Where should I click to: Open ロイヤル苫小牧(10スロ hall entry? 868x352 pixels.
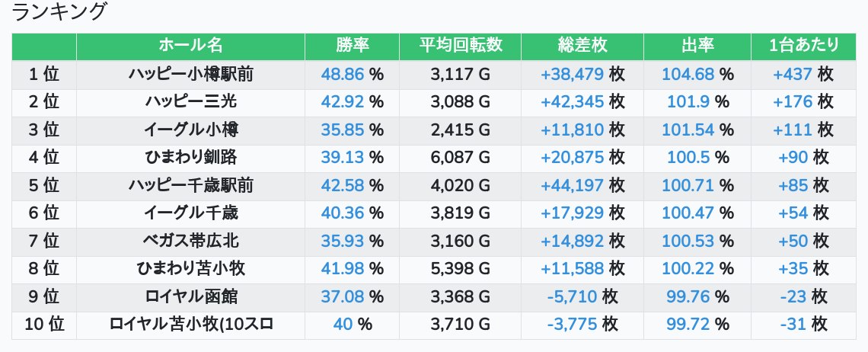(190, 324)
